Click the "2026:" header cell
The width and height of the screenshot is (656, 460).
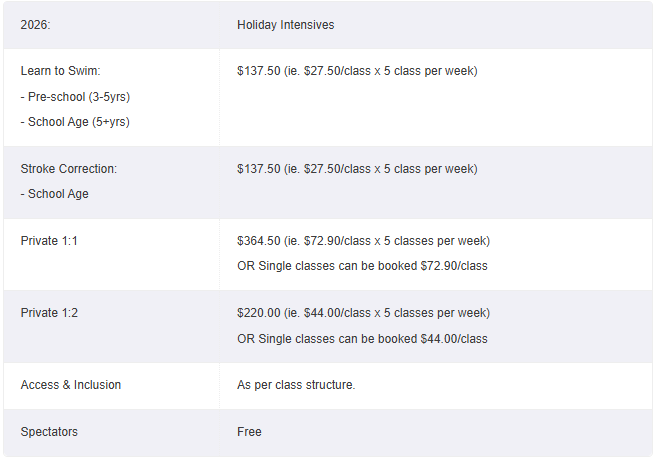click(x=36, y=25)
